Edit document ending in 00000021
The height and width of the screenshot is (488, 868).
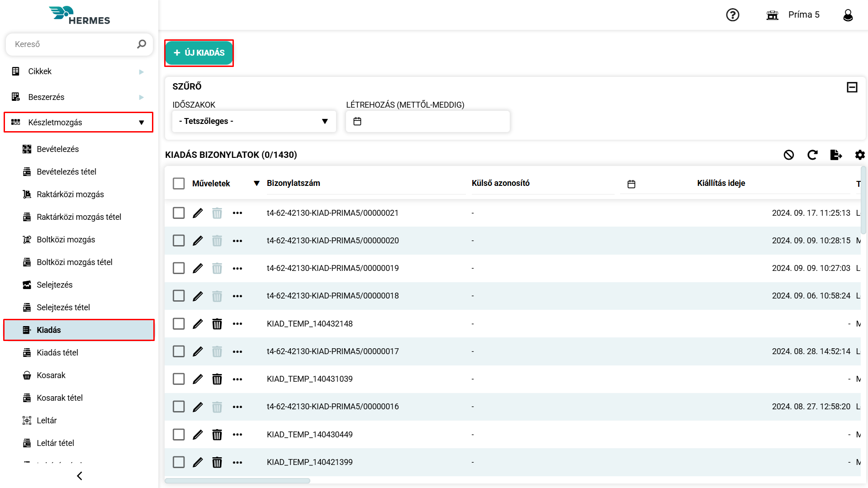198,213
